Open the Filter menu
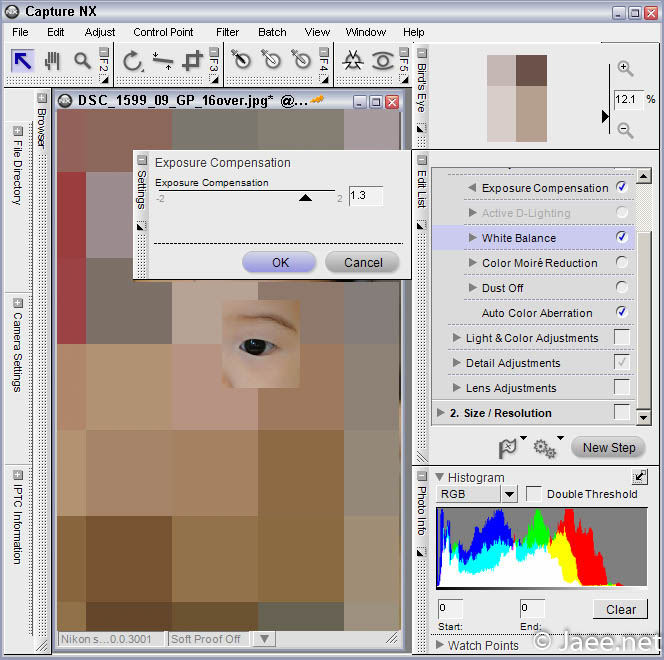This screenshot has width=664, height=660. [x=227, y=32]
